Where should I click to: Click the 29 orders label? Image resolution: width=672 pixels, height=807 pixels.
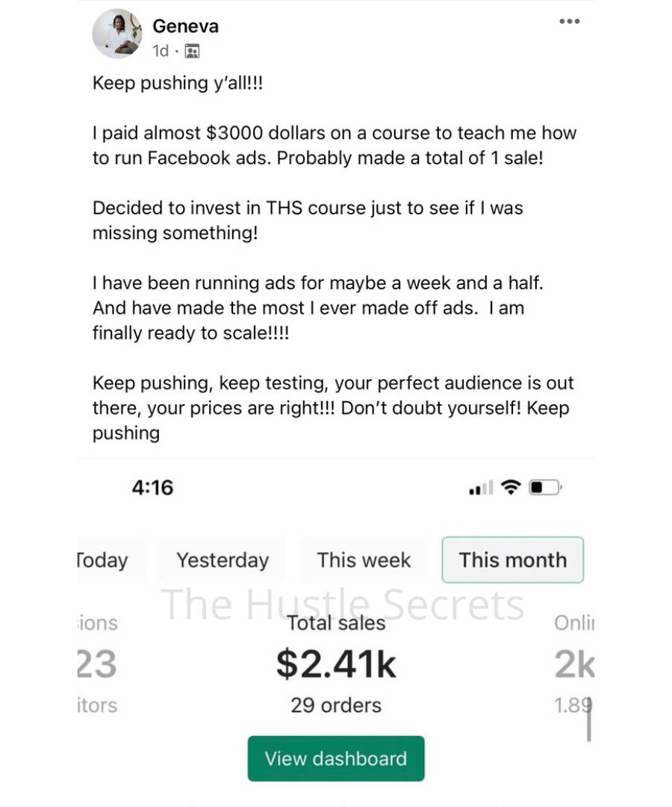(x=336, y=705)
